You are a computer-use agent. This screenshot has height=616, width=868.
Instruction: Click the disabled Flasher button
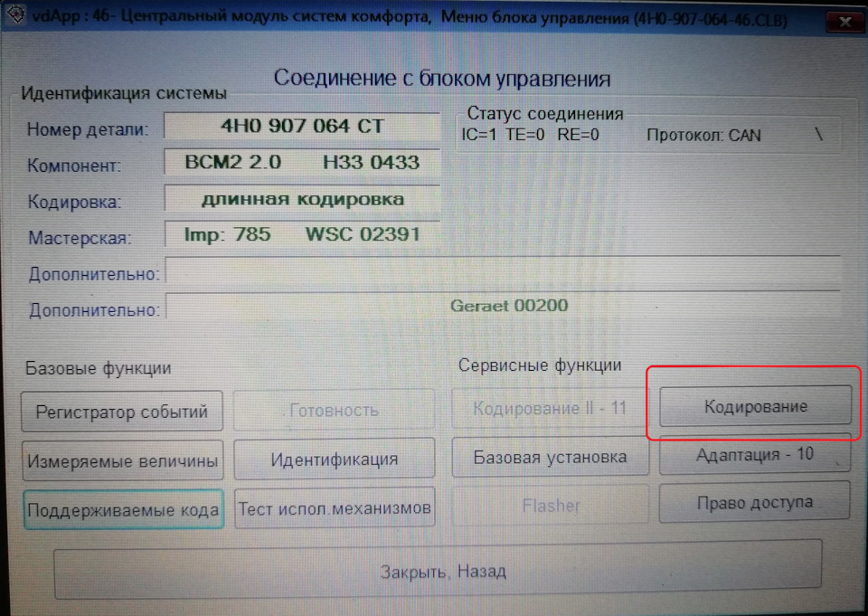tap(551, 506)
